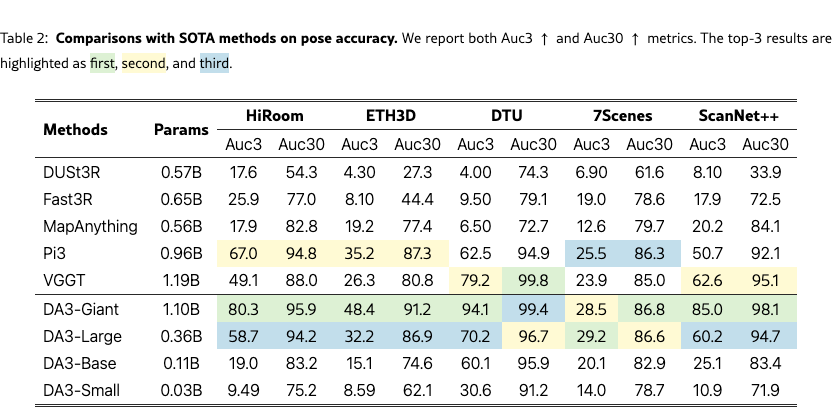Select the Methods column header

(75, 130)
